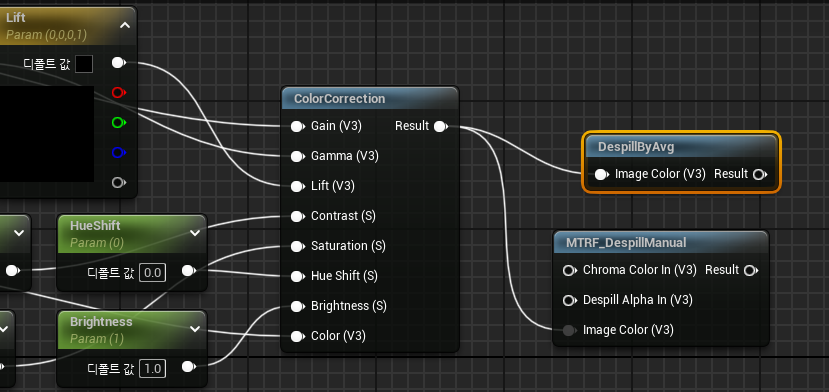The width and height of the screenshot is (829, 392).
Task: Expand the HueShift parameter node chevron
Action: (x=195, y=233)
